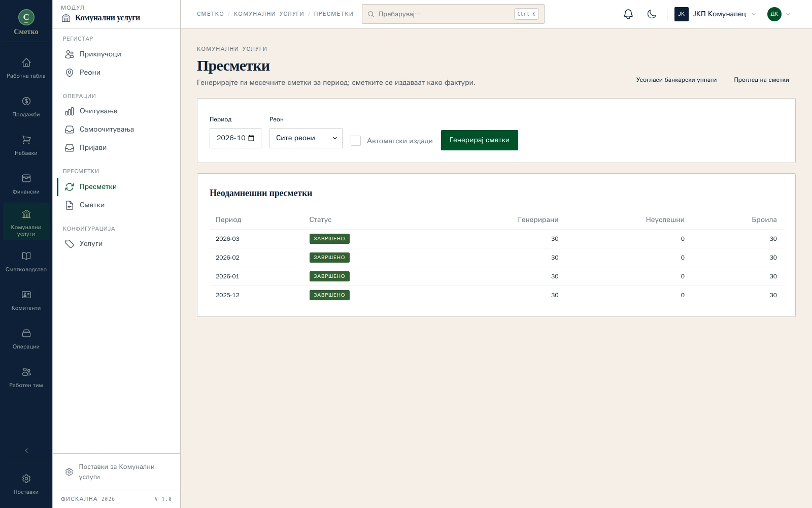Collapse the left sidebar chevron
This screenshot has height=508, width=812.
tap(26, 451)
